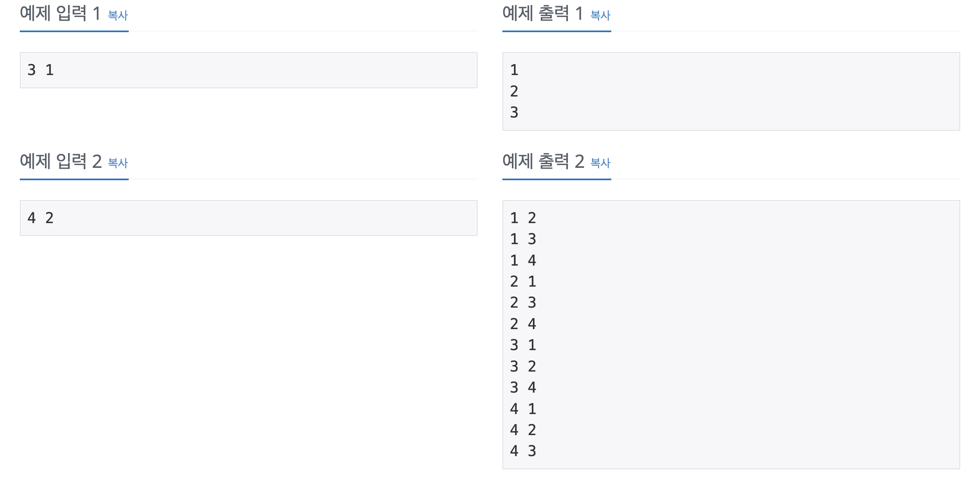Click the line '3 1' in sample output 2
The height and width of the screenshot is (485, 980).
[523, 345]
